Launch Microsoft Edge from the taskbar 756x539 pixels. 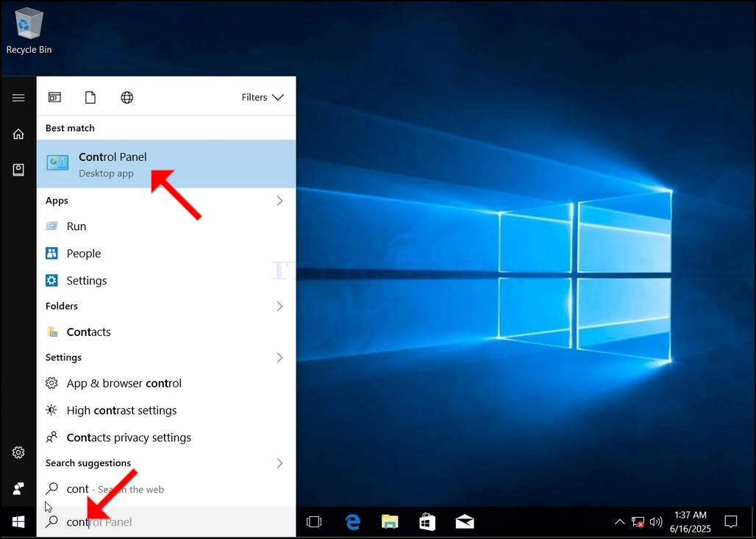coord(353,521)
